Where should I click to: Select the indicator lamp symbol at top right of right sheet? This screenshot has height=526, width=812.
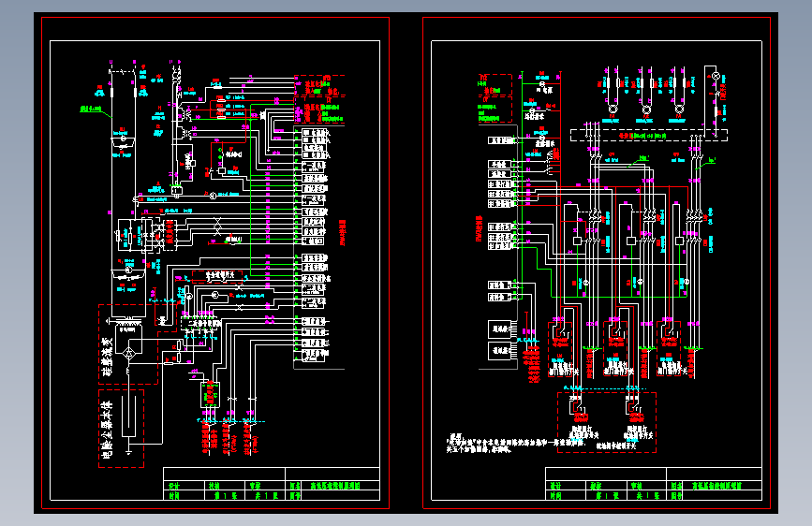pyautogui.click(x=716, y=76)
